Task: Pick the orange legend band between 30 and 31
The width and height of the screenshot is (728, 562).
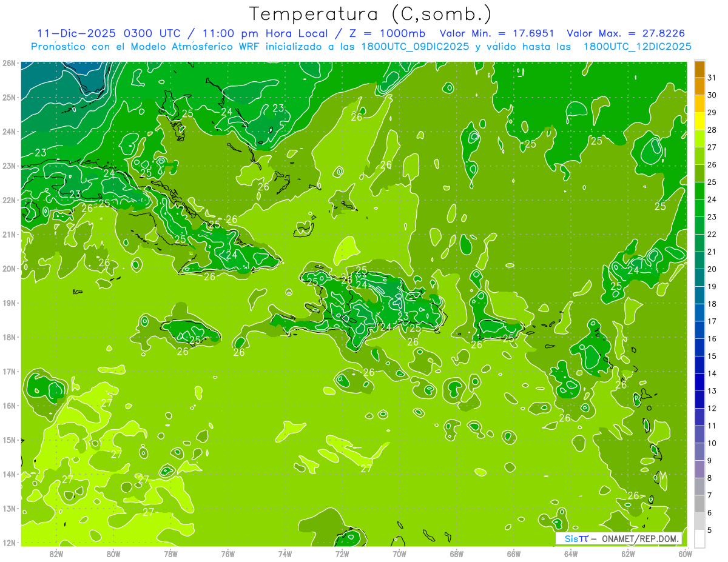Action: coord(699,85)
